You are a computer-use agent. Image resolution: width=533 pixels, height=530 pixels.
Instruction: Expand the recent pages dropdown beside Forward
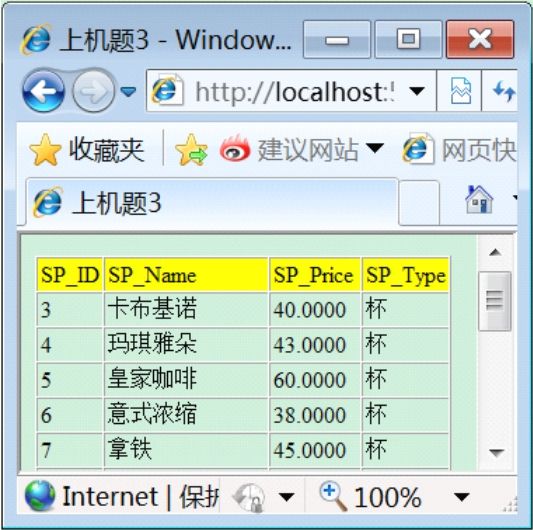pyautogui.click(x=128, y=91)
